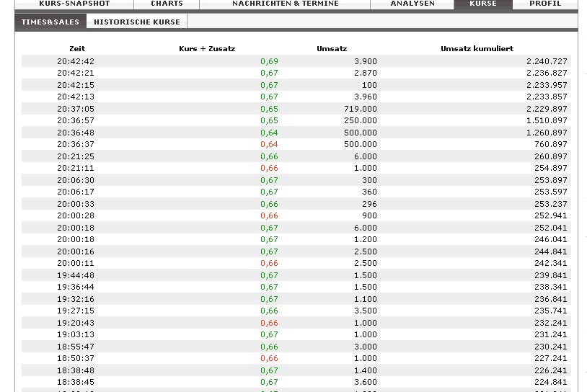The height and width of the screenshot is (392, 587).
Task: Select the Times&Sales sub-tab
Action: [50, 22]
